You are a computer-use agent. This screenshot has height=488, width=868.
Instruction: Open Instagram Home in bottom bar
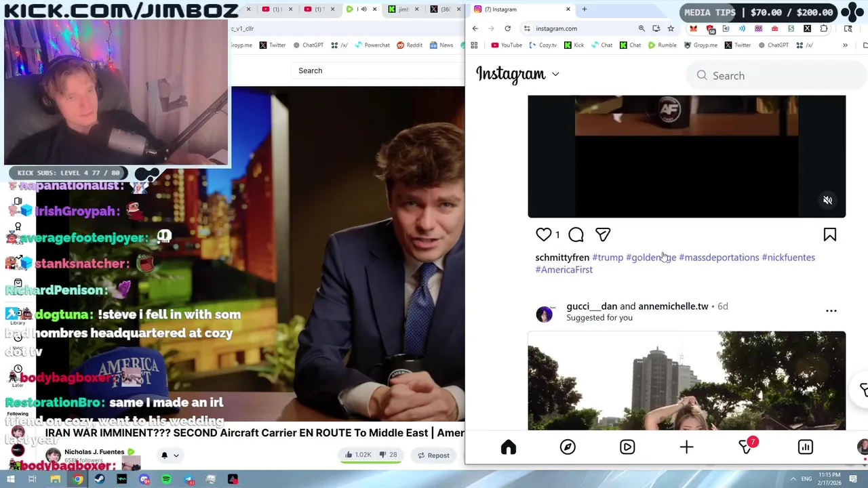(508, 447)
